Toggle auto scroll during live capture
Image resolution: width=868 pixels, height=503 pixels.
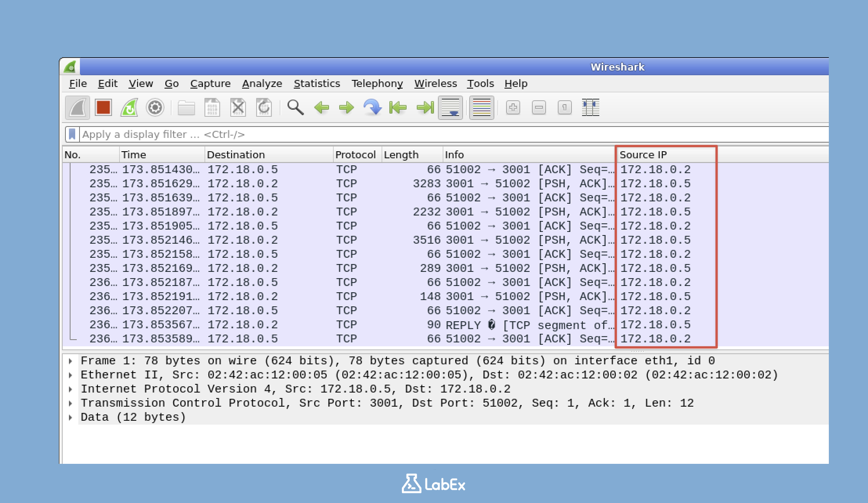450,108
